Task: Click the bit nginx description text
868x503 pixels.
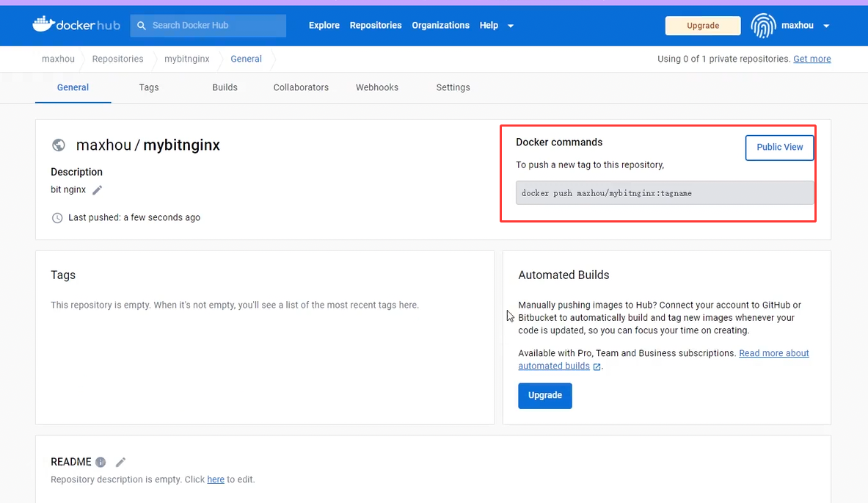Action: [x=68, y=189]
